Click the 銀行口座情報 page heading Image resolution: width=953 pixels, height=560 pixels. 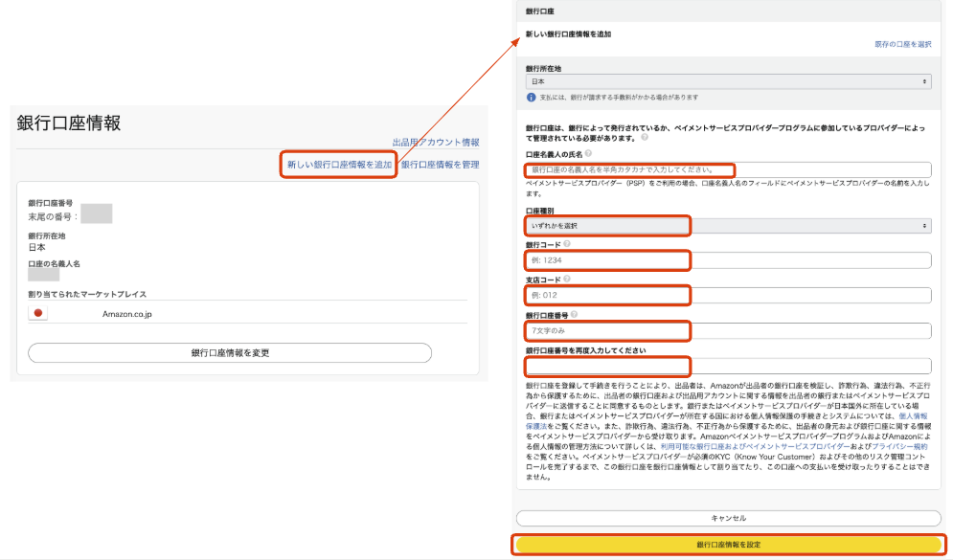[x=69, y=123]
